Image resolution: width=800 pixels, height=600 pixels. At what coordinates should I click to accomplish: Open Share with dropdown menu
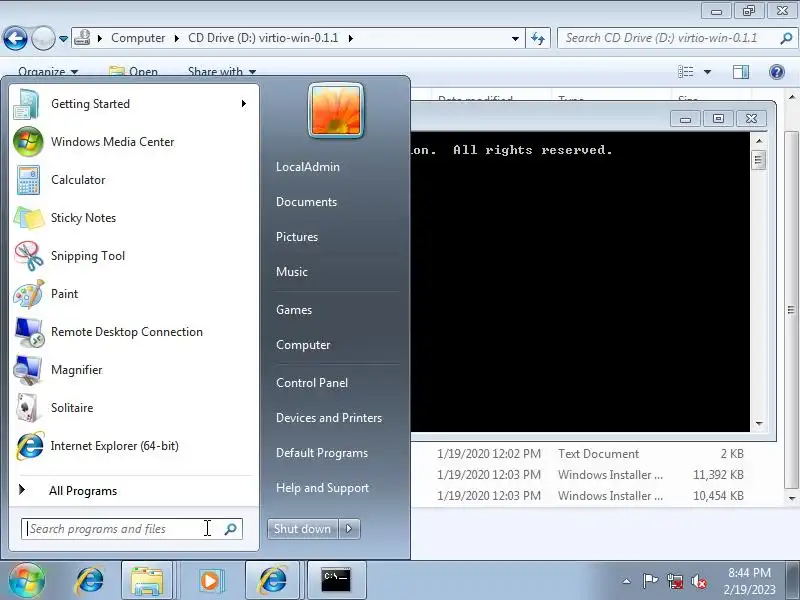(221, 72)
